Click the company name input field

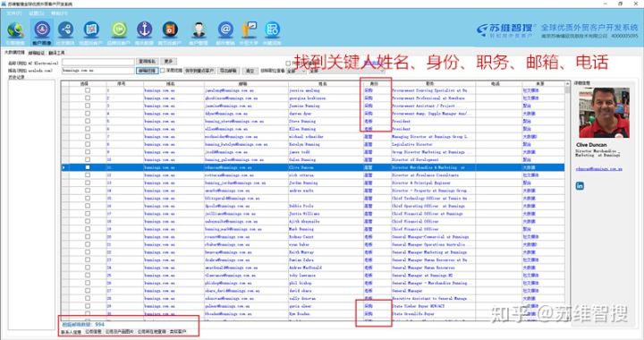pos(98,62)
